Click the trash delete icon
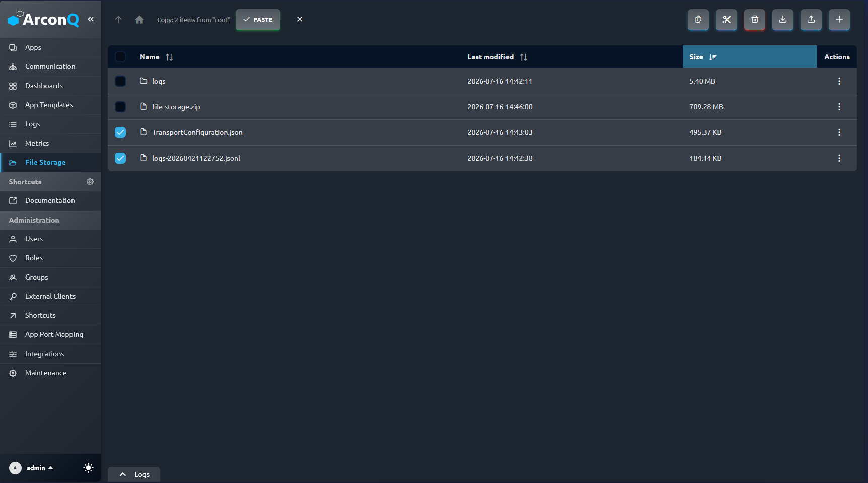 pyautogui.click(x=755, y=20)
